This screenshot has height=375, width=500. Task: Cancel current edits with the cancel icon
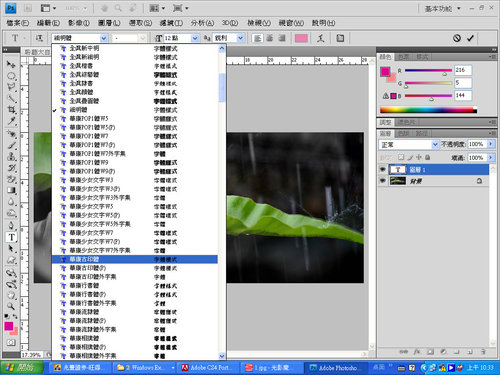click(457, 38)
